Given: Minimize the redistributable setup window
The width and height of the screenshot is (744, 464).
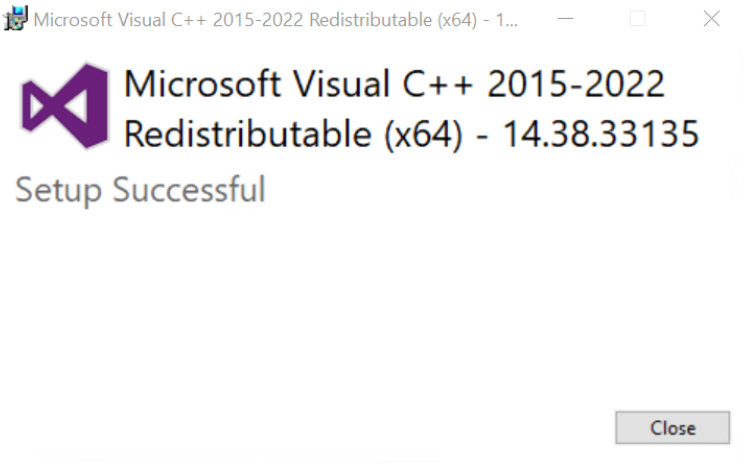Looking at the screenshot, I should [565, 19].
